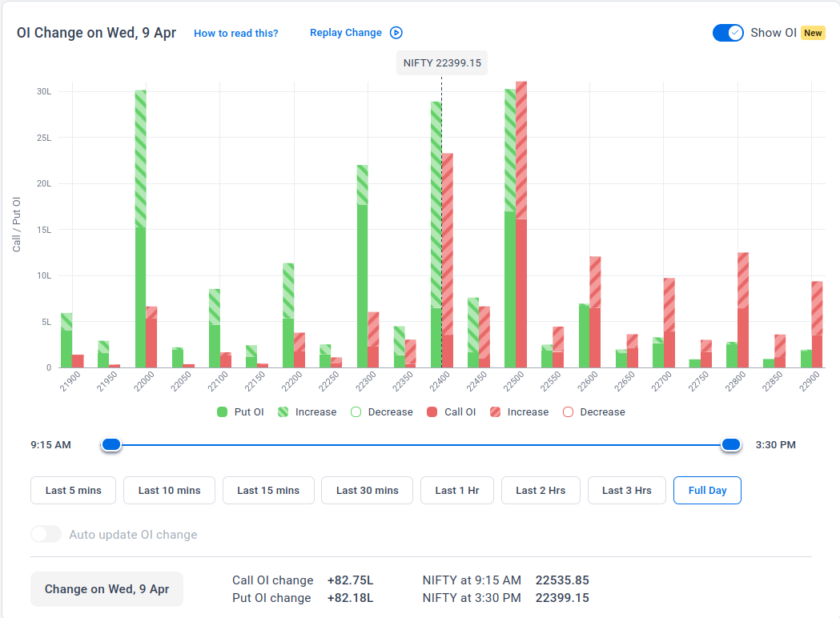Select the Last 3 Hrs button
The height and width of the screenshot is (618, 840).
627,490
